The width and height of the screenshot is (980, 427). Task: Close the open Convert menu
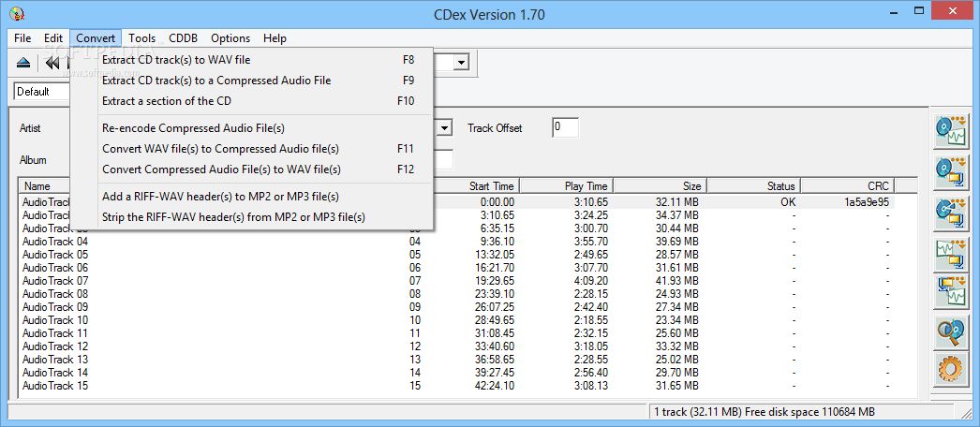[x=96, y=38]
